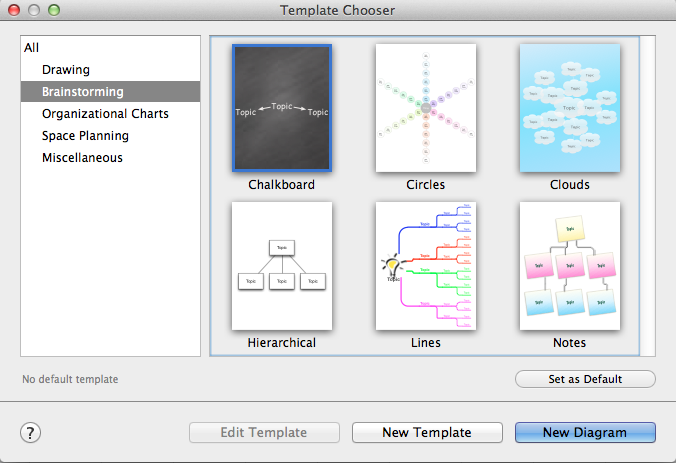Viewport: 676px width, 463px height.
Task: Select the Chalkboard template thumbnail
Action: (282, 108)
